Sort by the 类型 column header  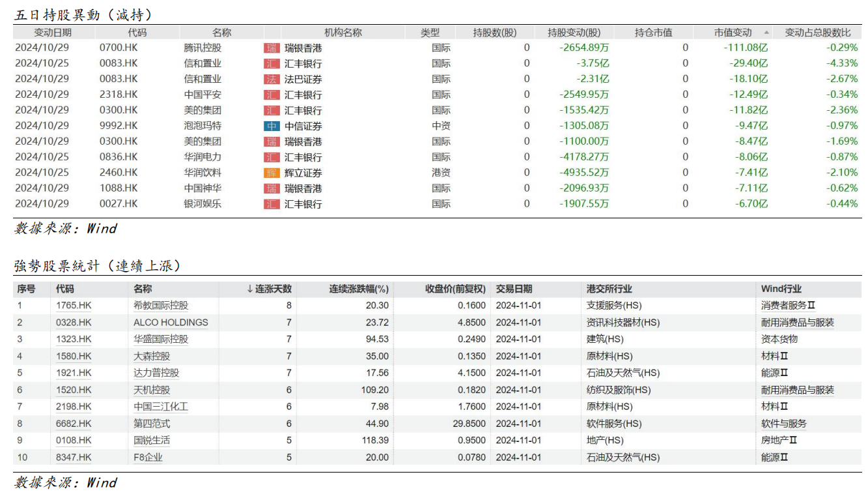pos(430,33)
